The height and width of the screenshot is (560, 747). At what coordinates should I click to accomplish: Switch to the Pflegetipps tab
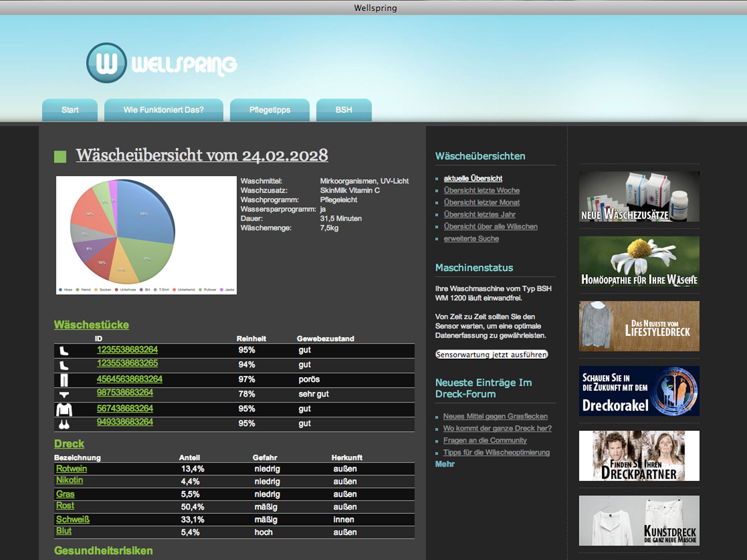pos(270,110)
